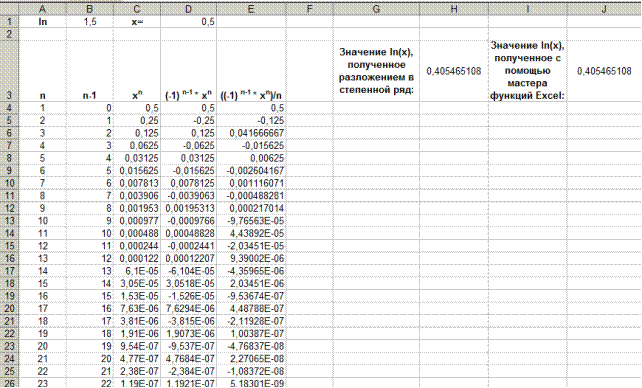Click cell D16 with 0,00012207
642x388 pixels.
pos(188,258)
